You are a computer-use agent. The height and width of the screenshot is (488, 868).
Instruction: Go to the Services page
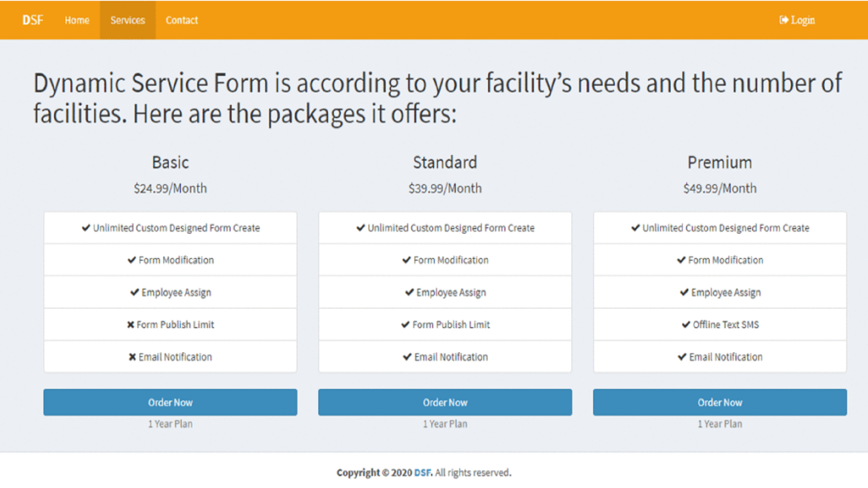(x=128, y=20)
